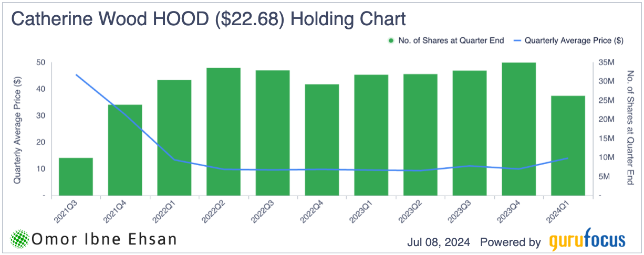Click the Jul 08, 2024 date text
The image size is (644, 255).
coord(440,242)
